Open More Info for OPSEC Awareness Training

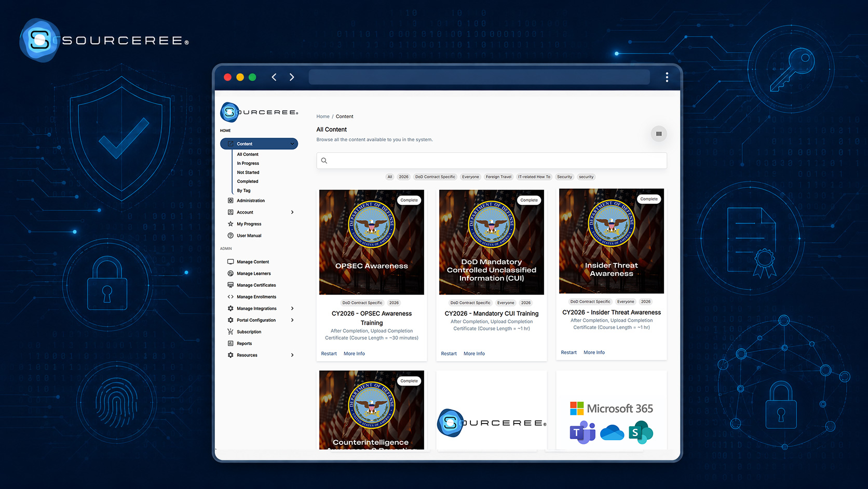coord(354,354)
